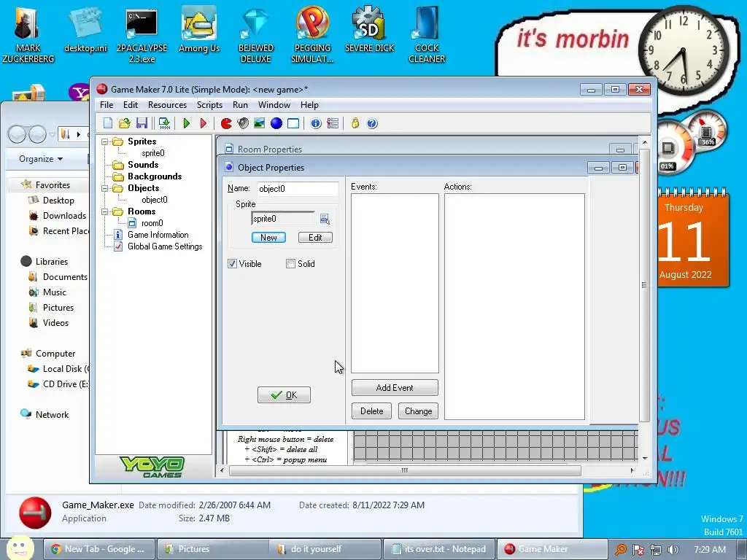Select sprite0 in resource tree

pos(153,153)
